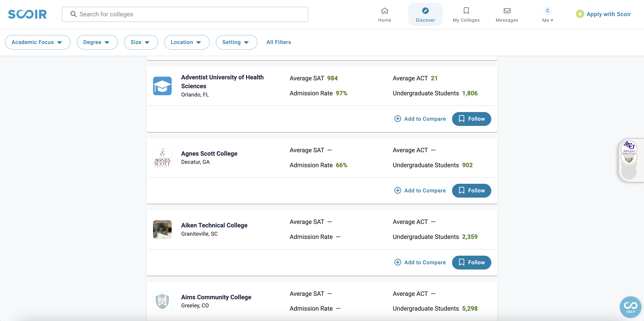This screenshot has height=321, width=644.
Task: Click the Aiken Technical College kitten image
Action: pos(162,229)
